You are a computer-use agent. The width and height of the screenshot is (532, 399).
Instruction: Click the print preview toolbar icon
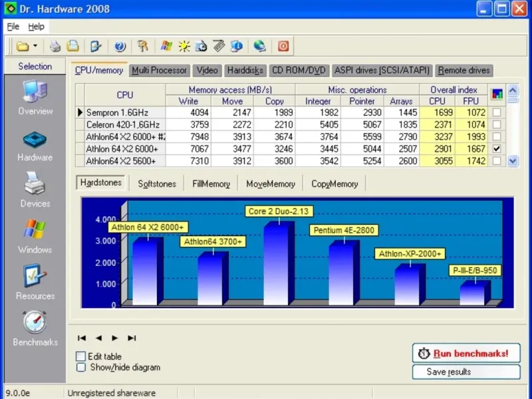tap(72, 46)
